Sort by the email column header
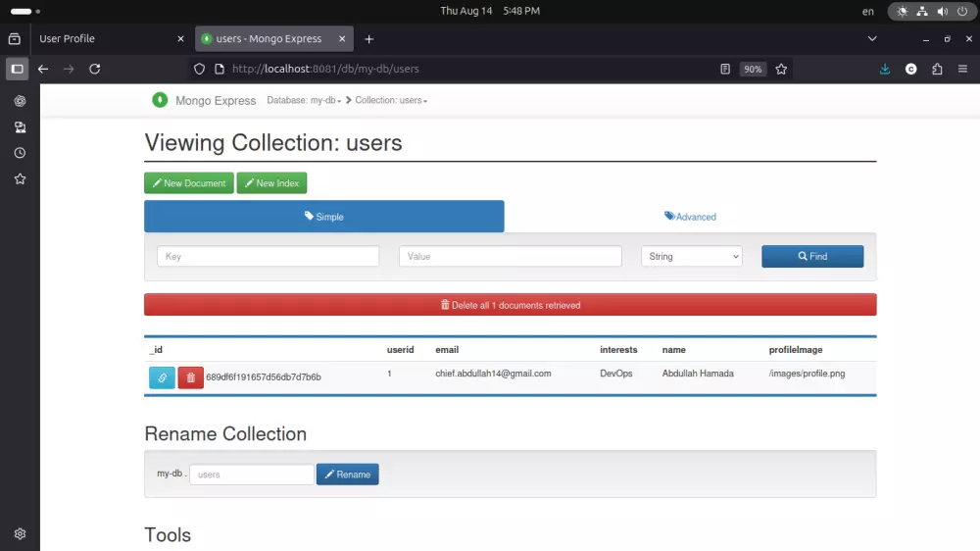 tap(447, 350)
